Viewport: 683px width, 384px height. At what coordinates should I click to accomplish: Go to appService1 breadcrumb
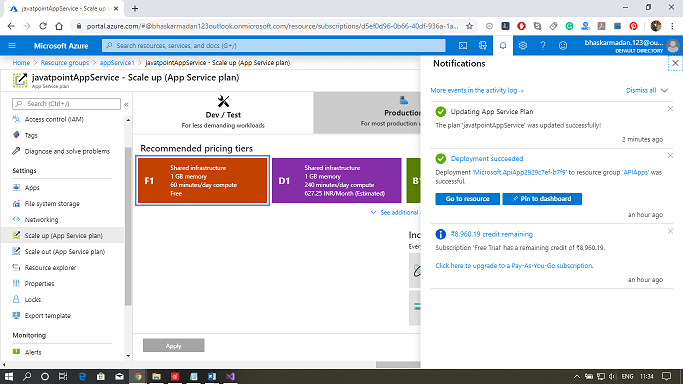click(x=117, y=63)
